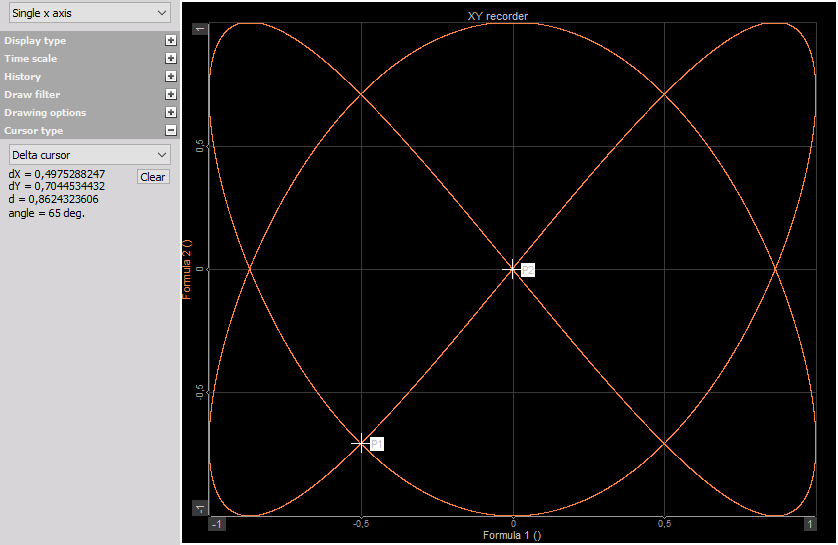The height and width of the screenshot is (545, 838).
Task: Click the dY value readout
Action: tap(57, 186)
